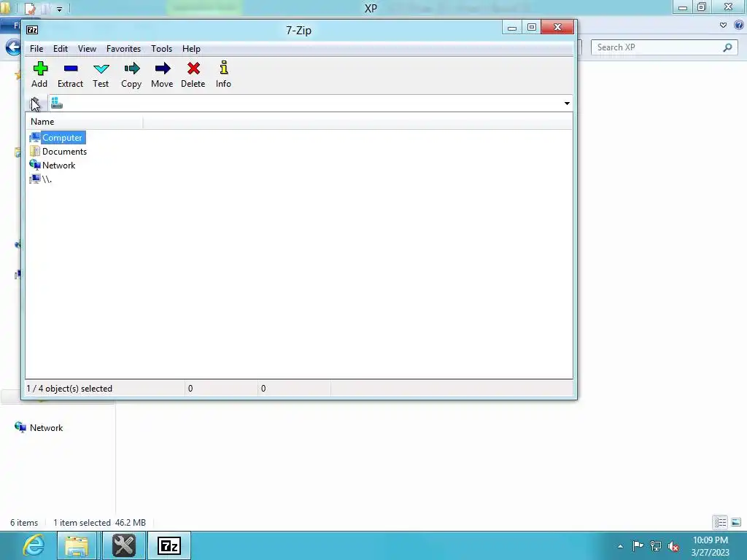Screen dimensions: 747x560
Task: Click the search magnifier icon in Explorer
Action: coord(727,47)
